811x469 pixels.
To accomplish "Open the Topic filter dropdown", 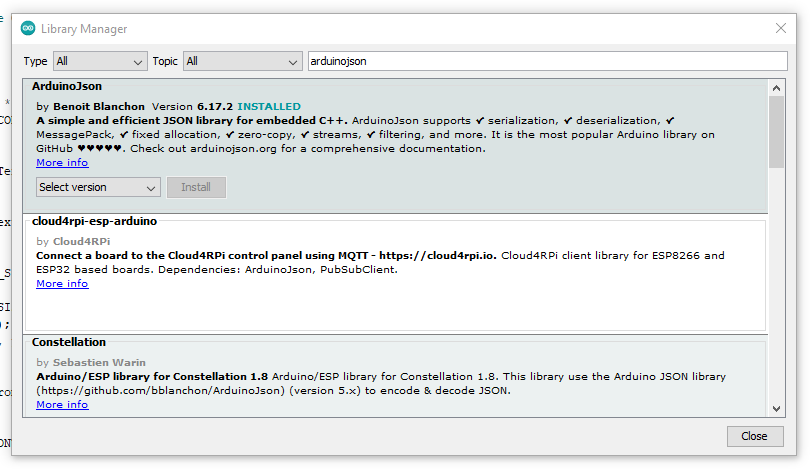I will click(242, 61).
